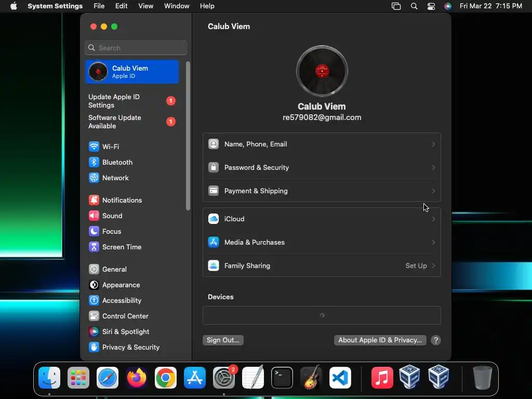Open Terminal from the Dock
This screenshot has width=532, height=399.
282,378
